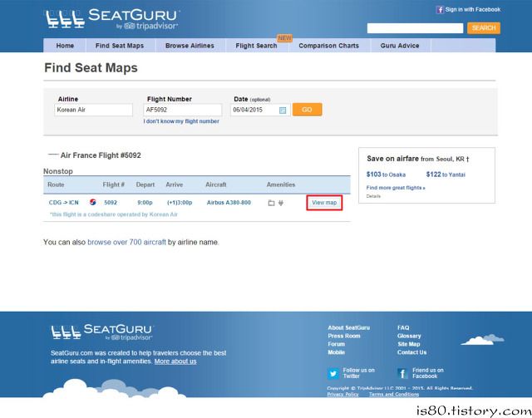Click the orange SEARCH button
532x418 pixels.
(x=484, y=28)
